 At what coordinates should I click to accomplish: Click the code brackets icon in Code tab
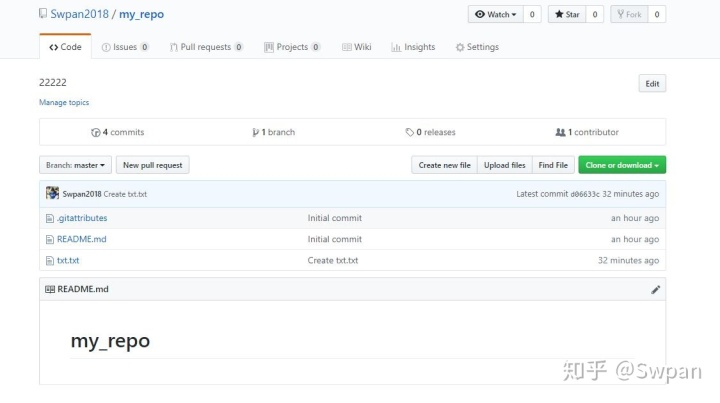54,47
